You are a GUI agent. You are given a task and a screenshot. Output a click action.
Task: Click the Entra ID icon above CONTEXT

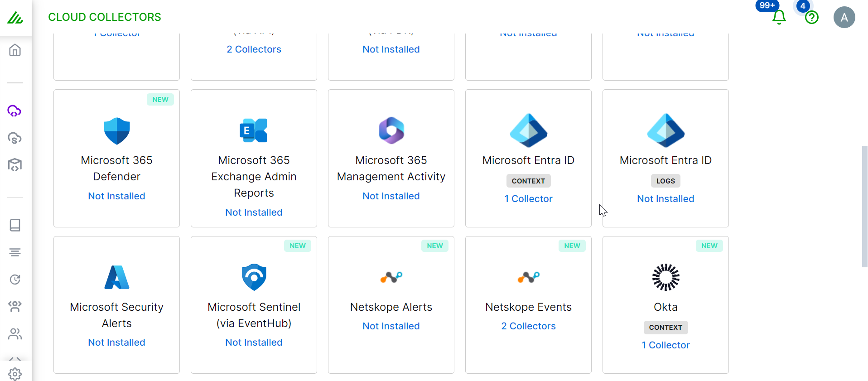click(529, 130)
